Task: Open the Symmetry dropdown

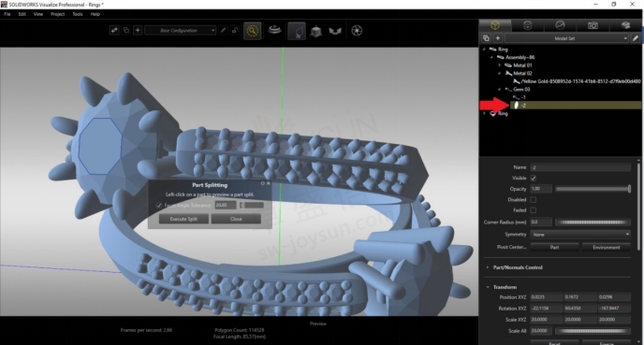Action: (580, 235)
